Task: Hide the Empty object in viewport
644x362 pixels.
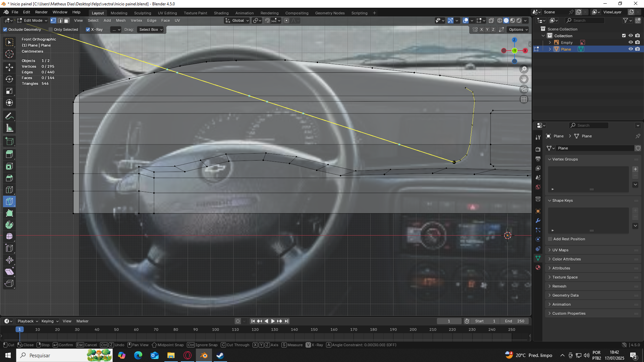Action: point(631,43)
